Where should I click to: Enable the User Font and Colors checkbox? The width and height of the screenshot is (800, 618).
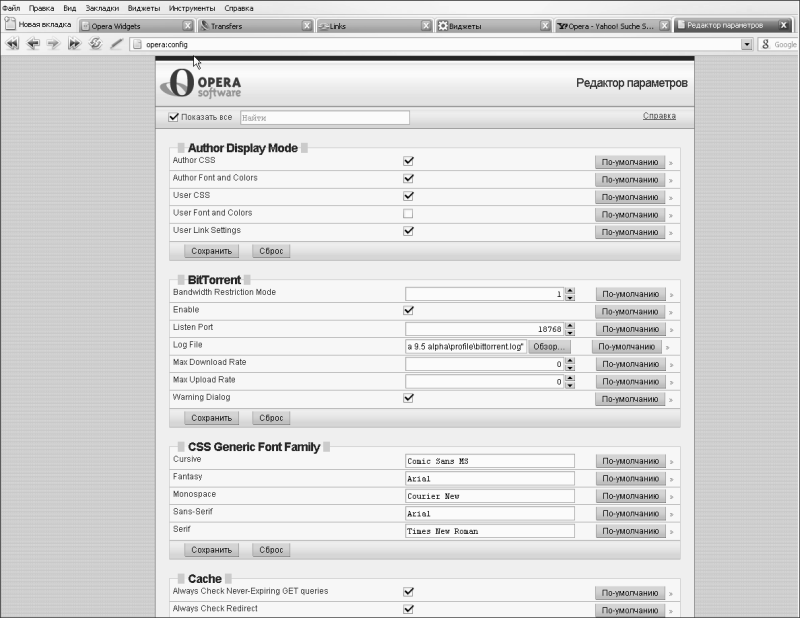(x=408, y=213)
